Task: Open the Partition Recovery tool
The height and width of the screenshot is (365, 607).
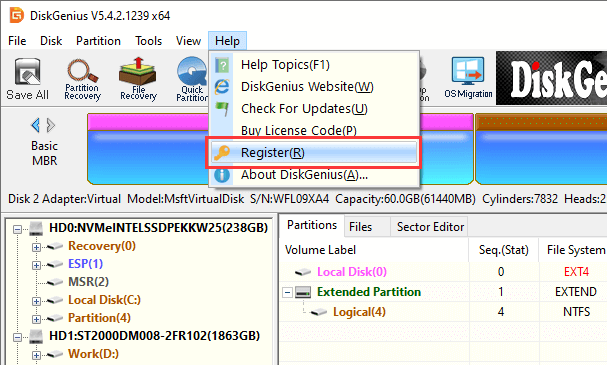Action: click(82, 79)
